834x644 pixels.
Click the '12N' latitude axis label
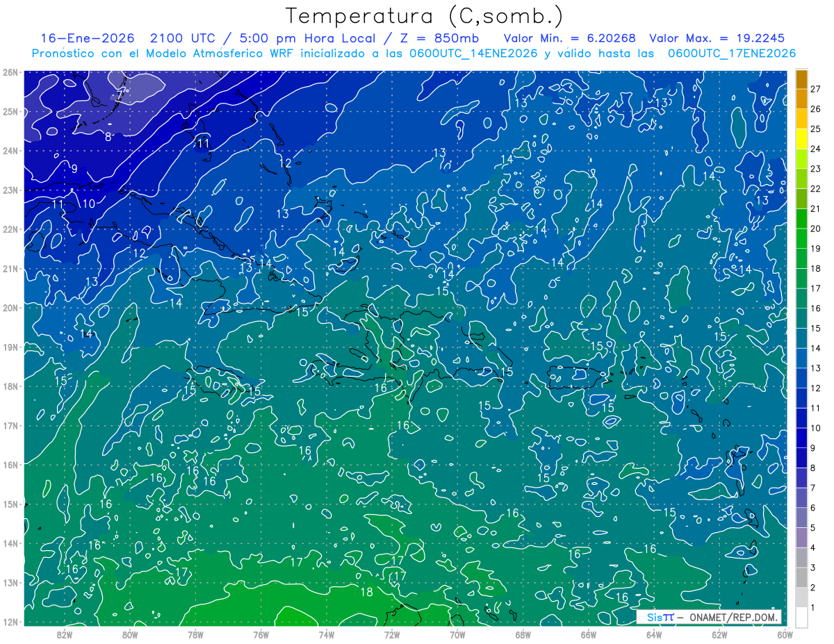[x=10, y=622]
